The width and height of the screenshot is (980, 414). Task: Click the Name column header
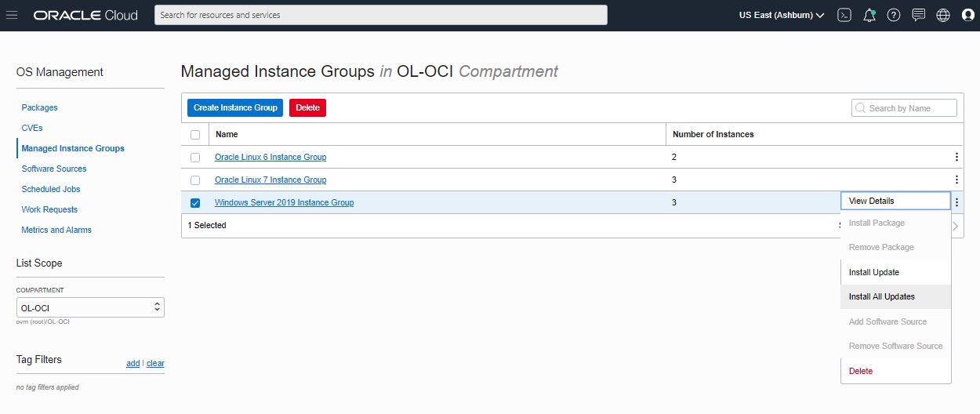pos(227,134)
